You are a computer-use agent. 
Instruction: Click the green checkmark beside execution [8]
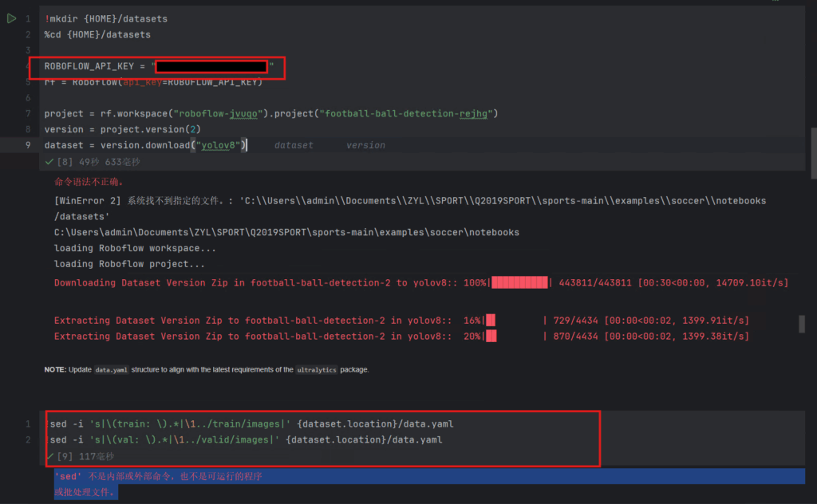pyautogui.click(x=49, y=161)
